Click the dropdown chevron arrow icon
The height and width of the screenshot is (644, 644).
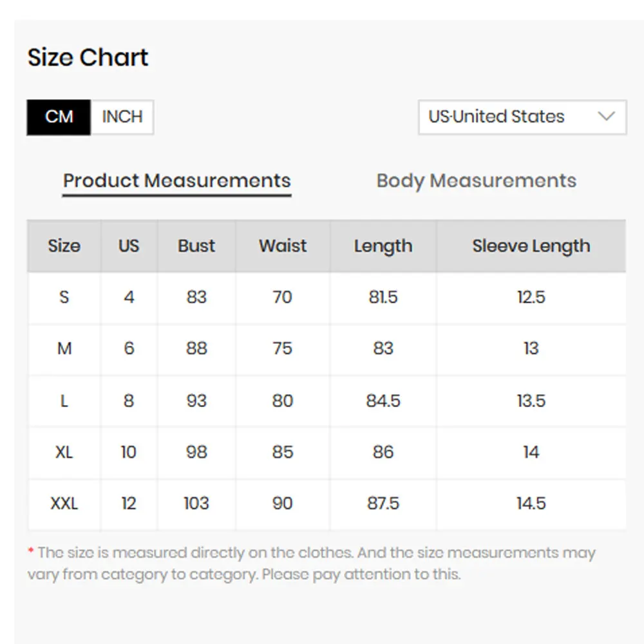click(x=606, y=117)
